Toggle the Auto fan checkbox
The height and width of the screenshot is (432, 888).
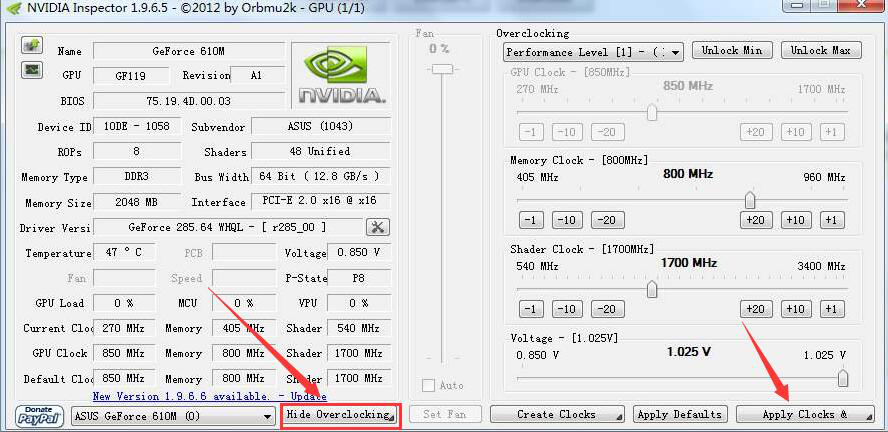point(429,386)
